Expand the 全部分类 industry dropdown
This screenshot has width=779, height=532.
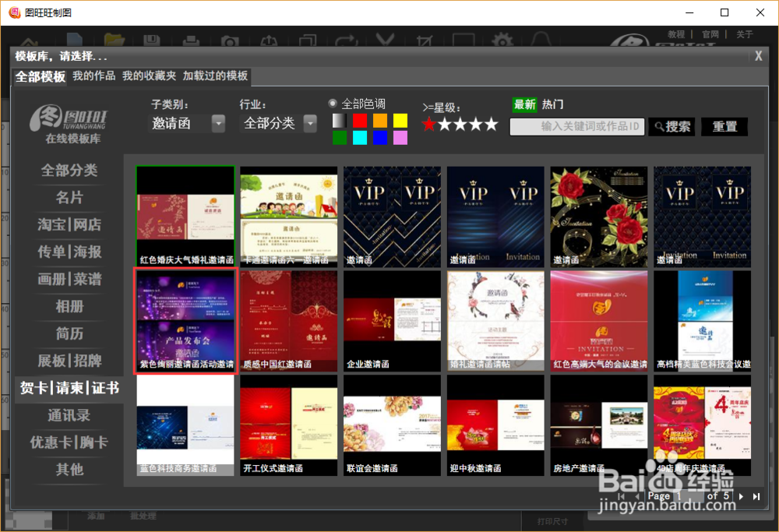309,123
